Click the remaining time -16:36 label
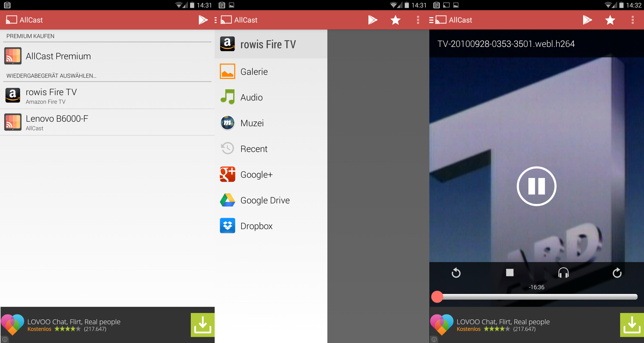The width and height of the screenshot is (644, 343). point(536,287)
